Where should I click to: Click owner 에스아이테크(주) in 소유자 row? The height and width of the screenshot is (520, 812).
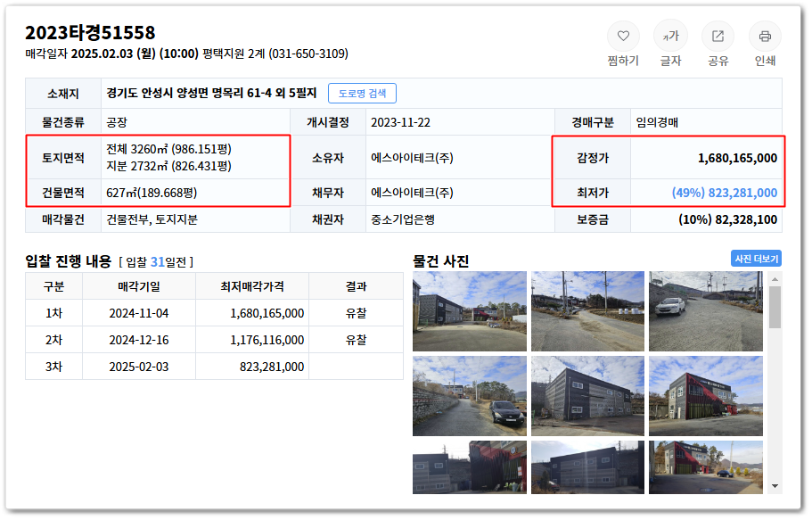tap(412, 158)
